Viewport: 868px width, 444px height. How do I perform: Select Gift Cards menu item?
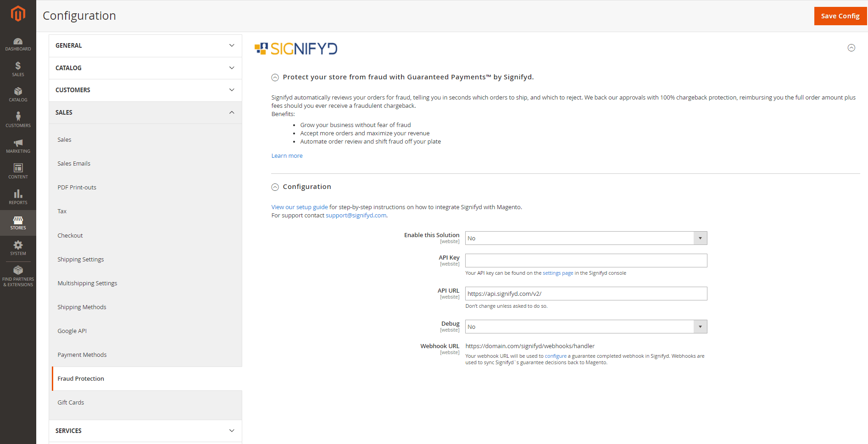click(x=71, y=402)
